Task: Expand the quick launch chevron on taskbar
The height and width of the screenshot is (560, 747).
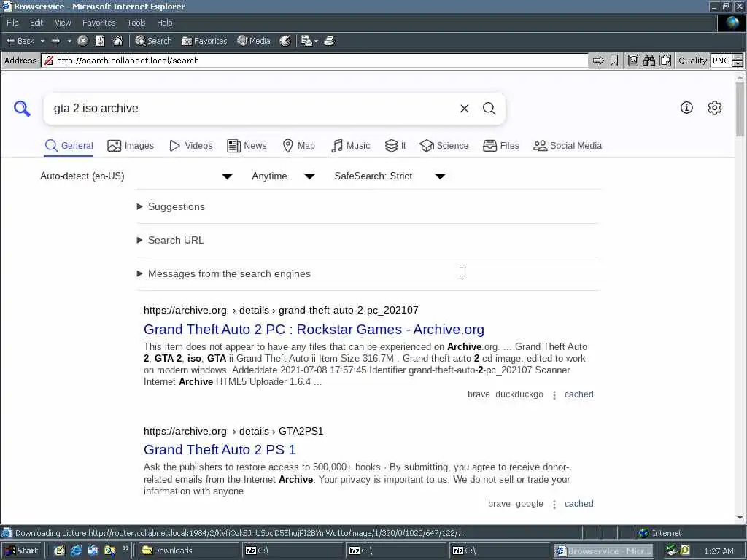Action: click(x=125, y=548)
